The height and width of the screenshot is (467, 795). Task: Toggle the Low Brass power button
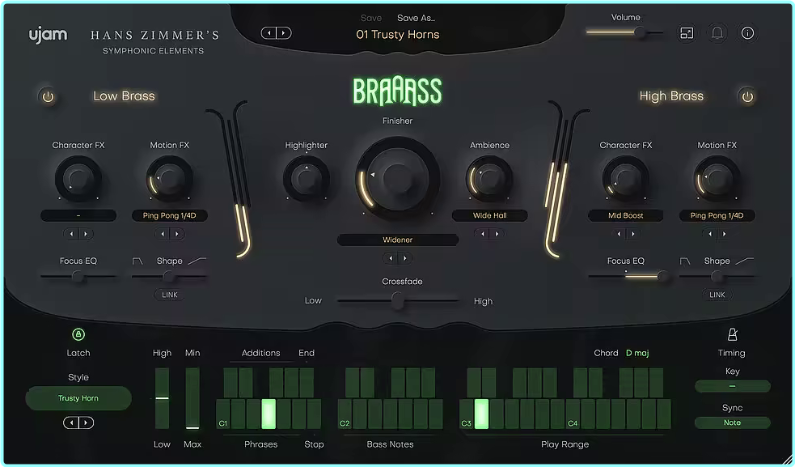tap(48, 96)
